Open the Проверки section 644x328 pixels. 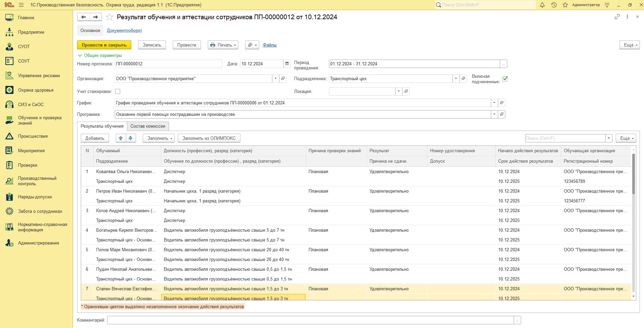tap(28, 165)
